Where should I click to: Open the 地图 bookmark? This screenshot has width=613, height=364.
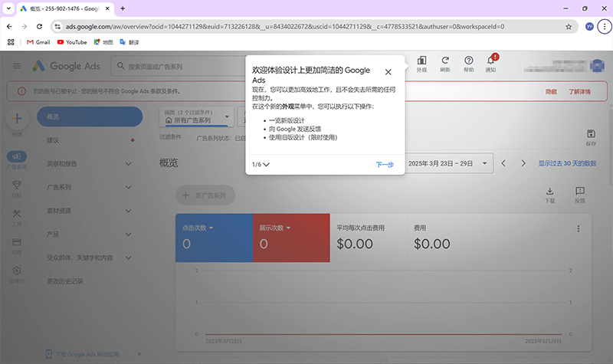click(x=103, y=42)
